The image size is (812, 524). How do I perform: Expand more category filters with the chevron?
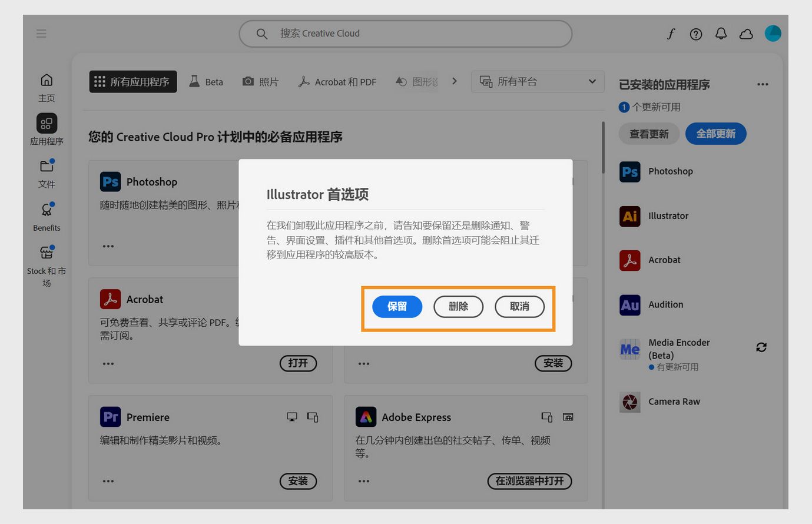453,81
